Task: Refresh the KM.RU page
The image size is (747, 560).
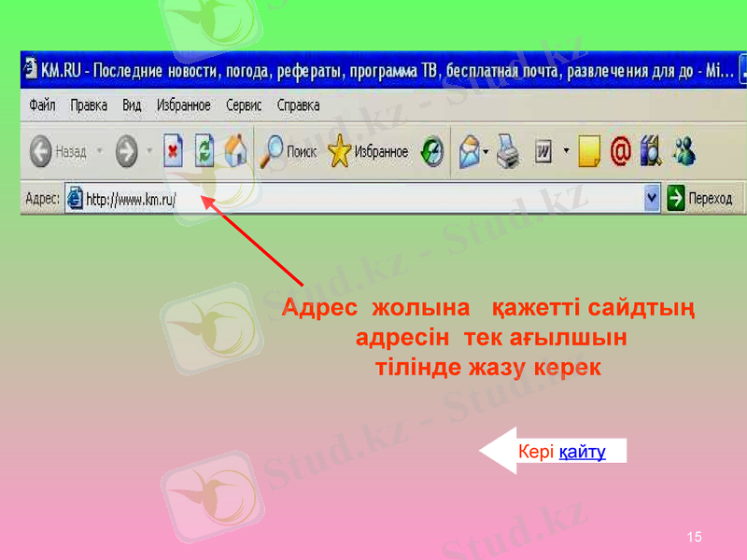Action: point(204,150)
